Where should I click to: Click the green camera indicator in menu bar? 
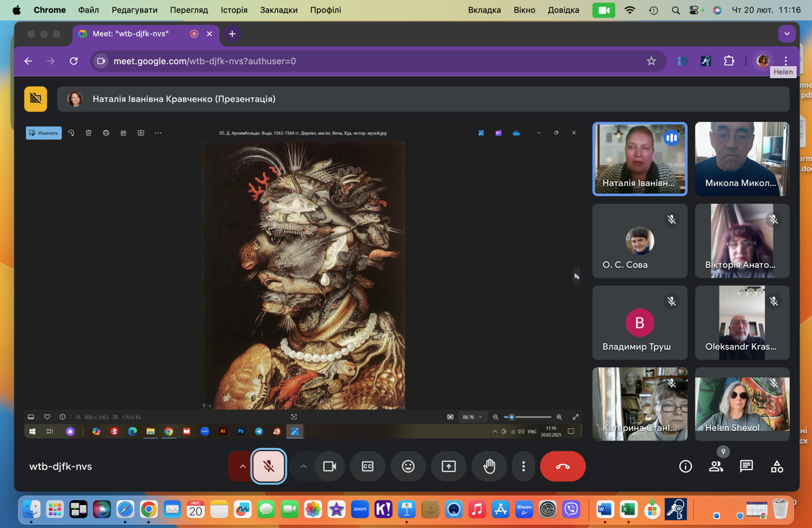tap(604, 10)
